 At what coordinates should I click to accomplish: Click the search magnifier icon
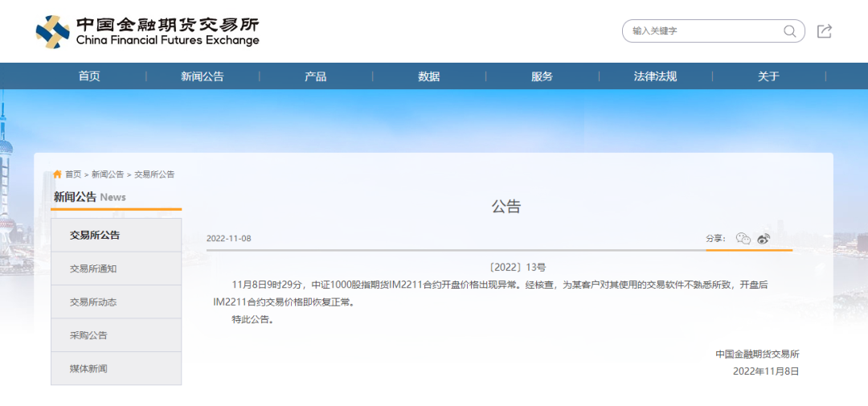(x=789, y=31)
